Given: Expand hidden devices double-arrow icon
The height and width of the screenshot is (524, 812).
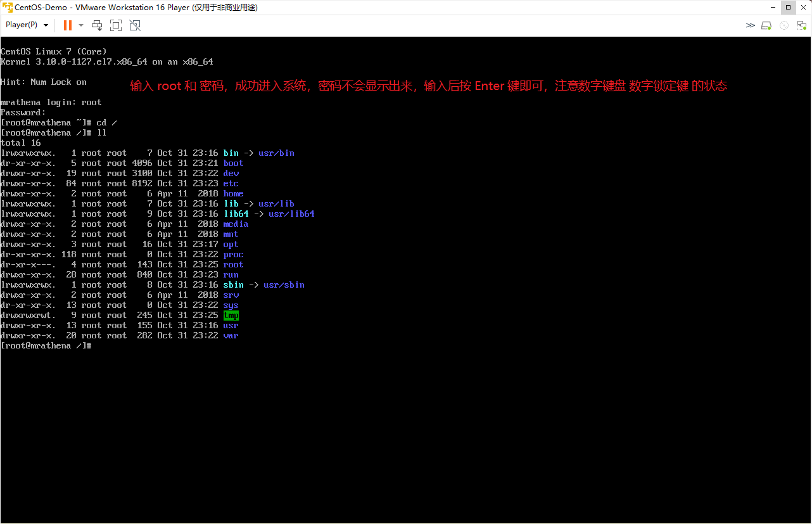Looking at the screenshot, I should (x=751, y=25).
